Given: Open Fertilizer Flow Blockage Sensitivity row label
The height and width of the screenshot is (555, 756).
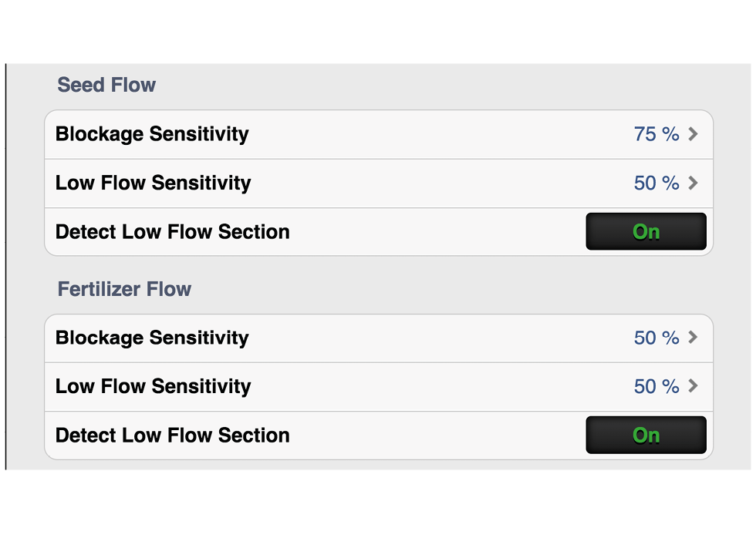Looking at the screenshot, I should point(152,338).
